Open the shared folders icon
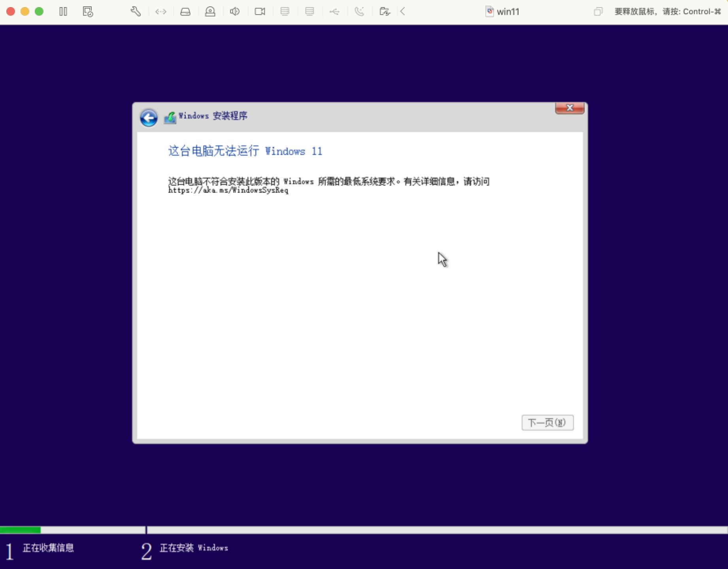The height and width of the screenshot is (569, 728). (384, 11)
